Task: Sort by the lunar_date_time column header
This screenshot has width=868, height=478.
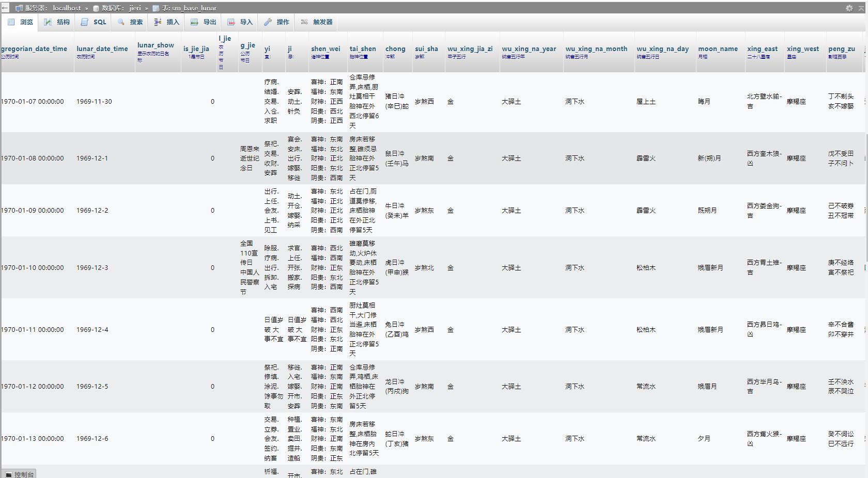Action: [x=102, y=49]
